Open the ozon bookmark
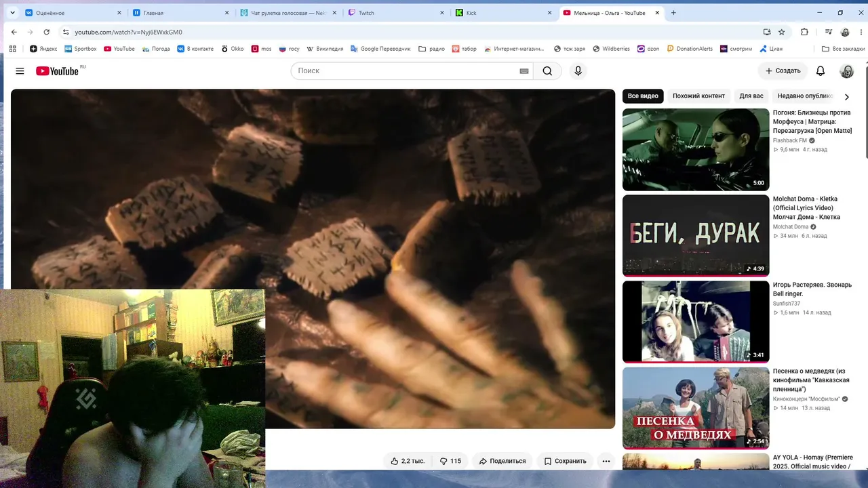868x488 pixels. coord(648,49)
